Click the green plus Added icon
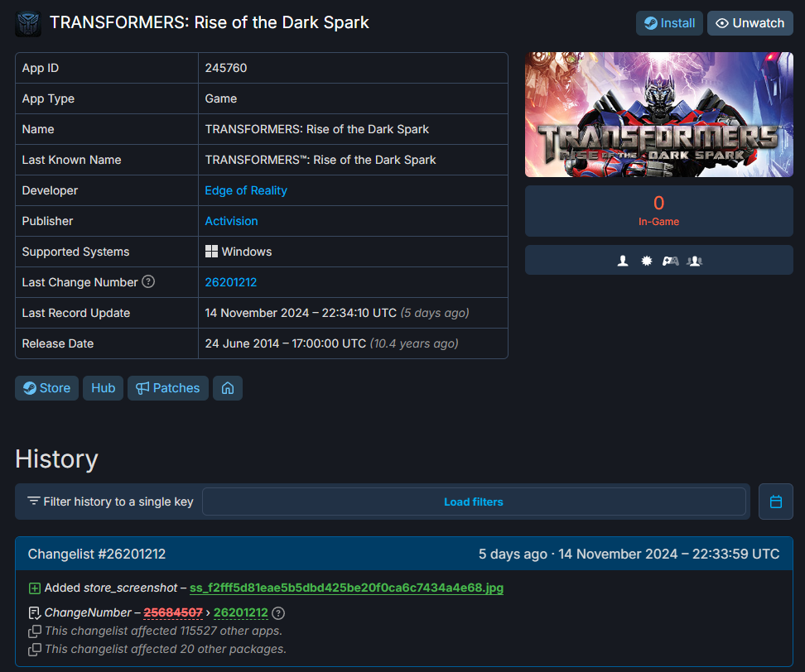Image resolution: width=805 pixels, height=672 pixels. click(x=35, y=588)
